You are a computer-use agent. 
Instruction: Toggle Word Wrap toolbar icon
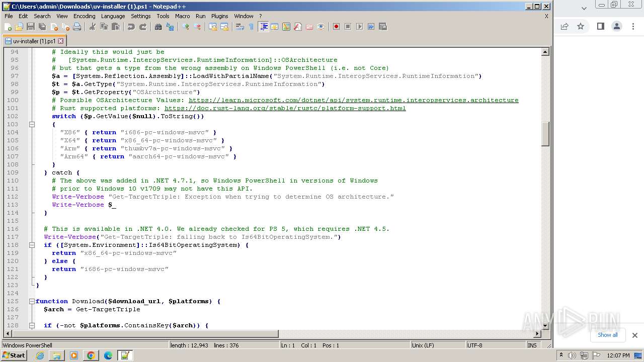[240, 27]
